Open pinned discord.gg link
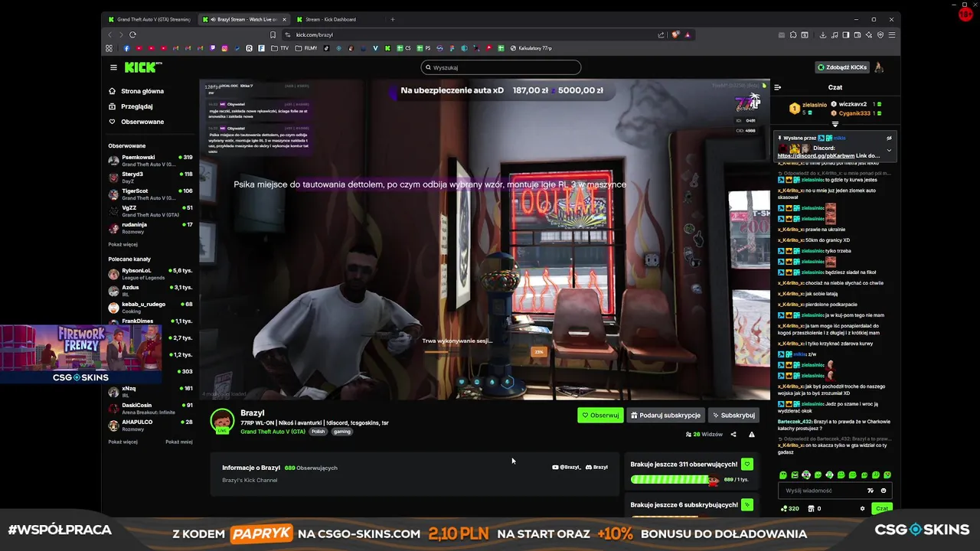This screenshot has width=980, height=551. 816,156
